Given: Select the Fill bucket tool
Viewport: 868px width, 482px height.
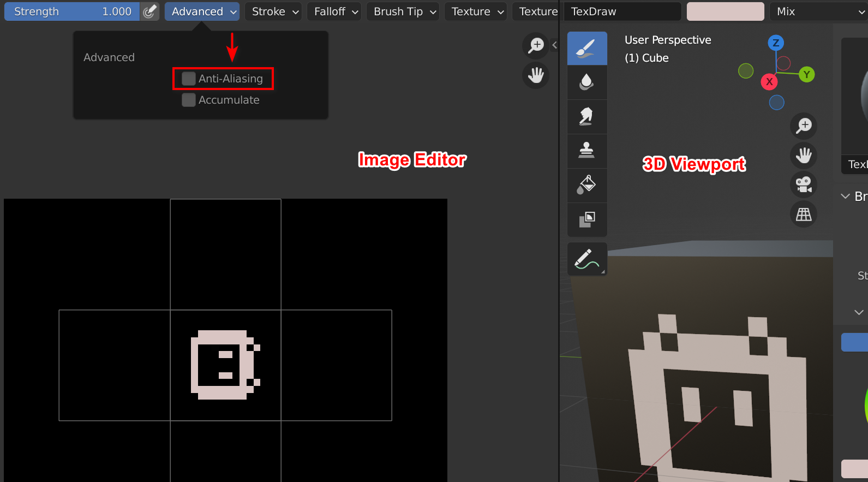Looking at the screenshot, I should tap(587, 186).
